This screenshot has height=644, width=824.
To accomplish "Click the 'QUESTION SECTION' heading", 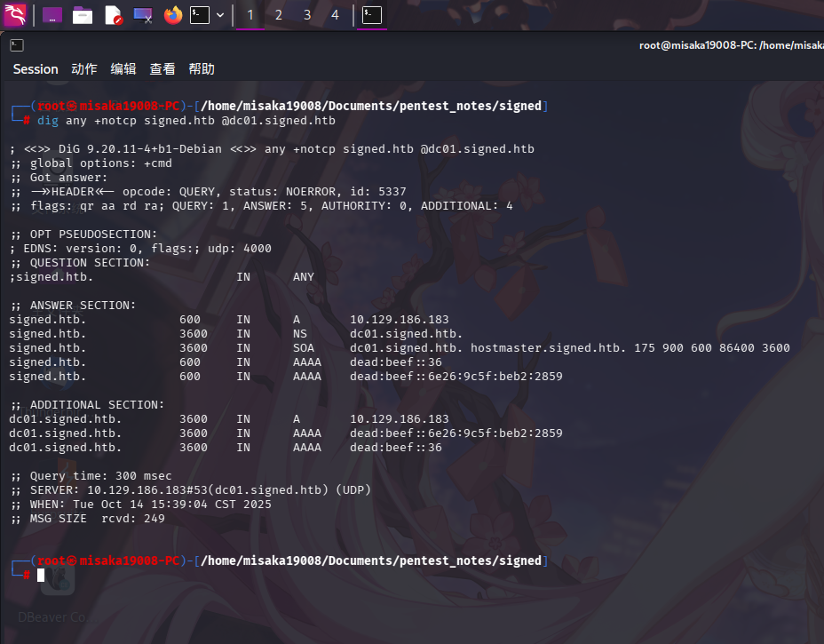I will pyautogui.click(x=80, y=263).
